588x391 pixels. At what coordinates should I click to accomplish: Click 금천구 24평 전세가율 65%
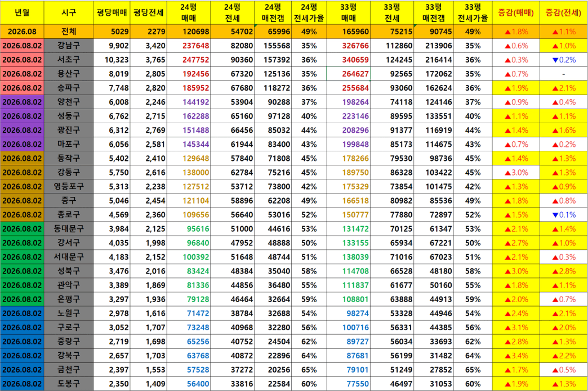(309, 370)
